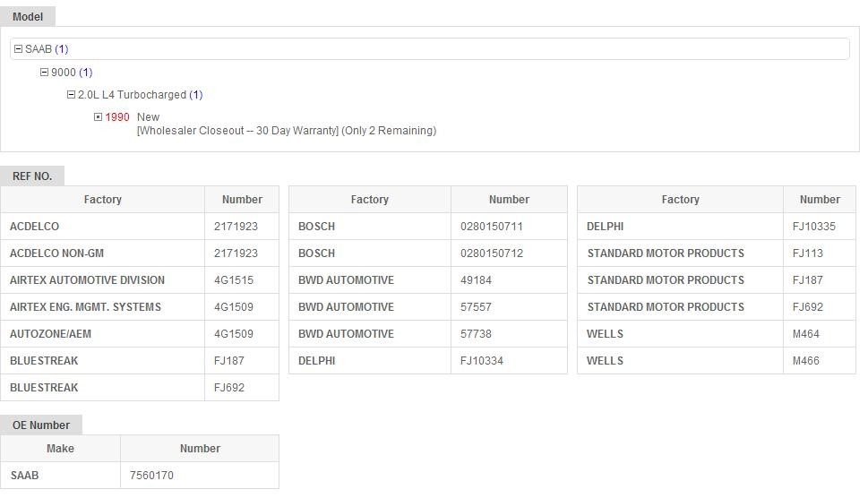The height and width of the screenshot is (498, 868).
Task: Expand the 1990 year node
Action: (99, 117)
